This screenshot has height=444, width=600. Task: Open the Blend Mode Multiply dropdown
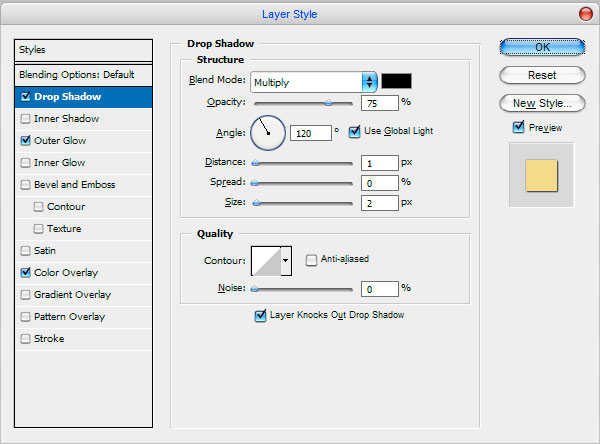[x=314, y=82]
